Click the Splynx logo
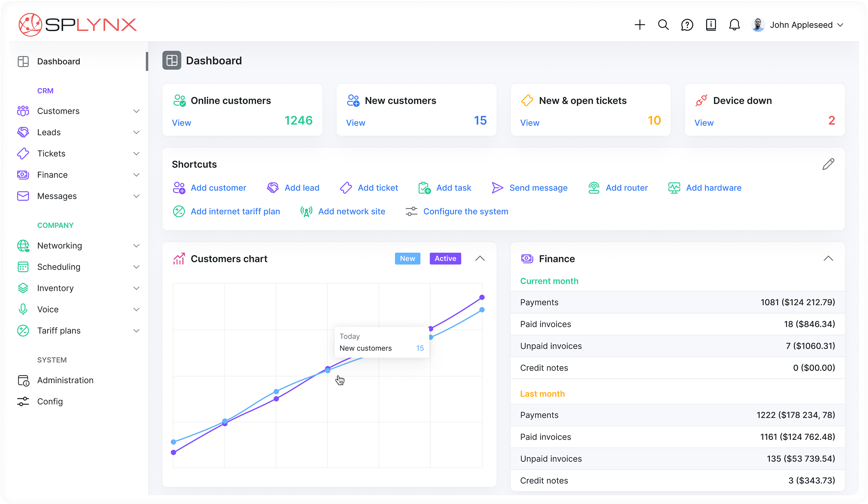Screen dimensions: 868x504 (78, 25)
